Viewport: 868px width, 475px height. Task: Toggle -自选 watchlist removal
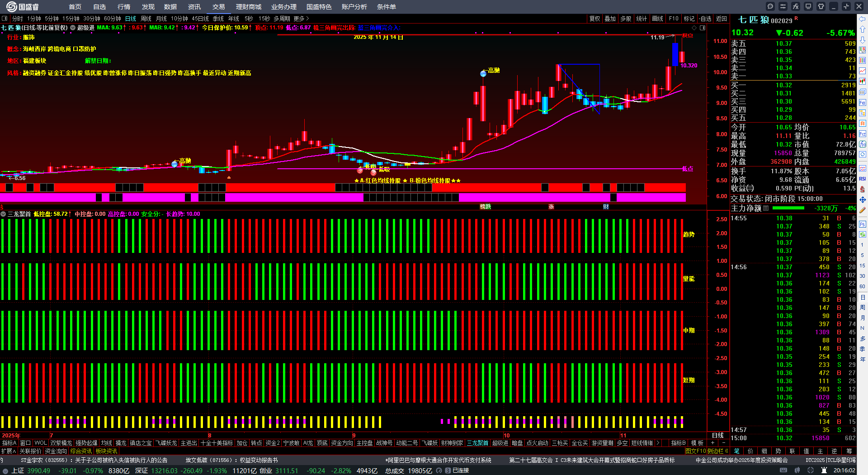click(x=705, y=19)
